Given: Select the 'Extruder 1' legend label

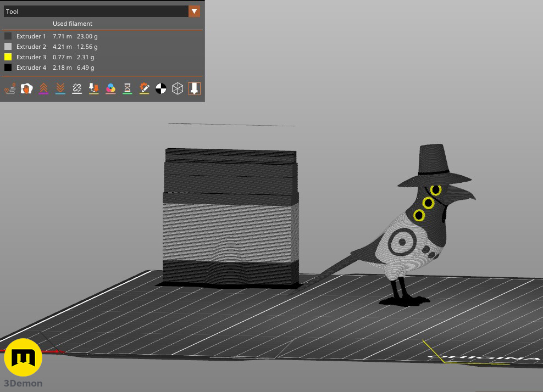Looking at the screenshot, I should pyautogui.click(x=31, y=36).
